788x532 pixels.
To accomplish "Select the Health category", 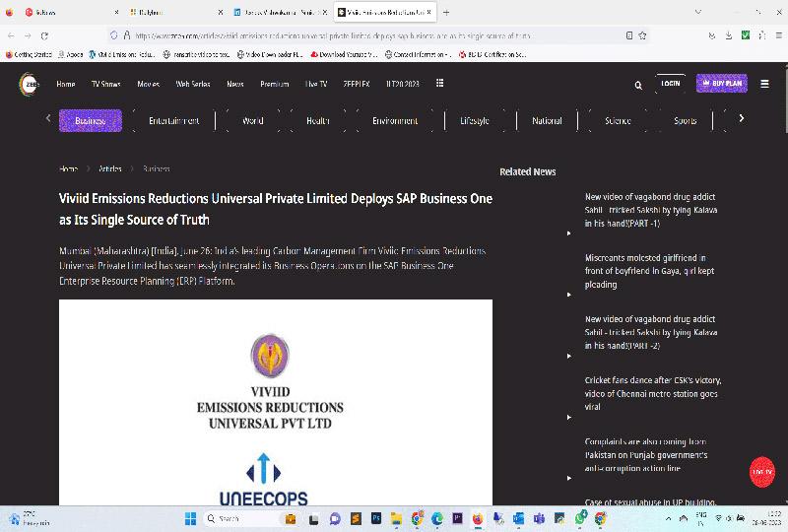I will (318, 120).
